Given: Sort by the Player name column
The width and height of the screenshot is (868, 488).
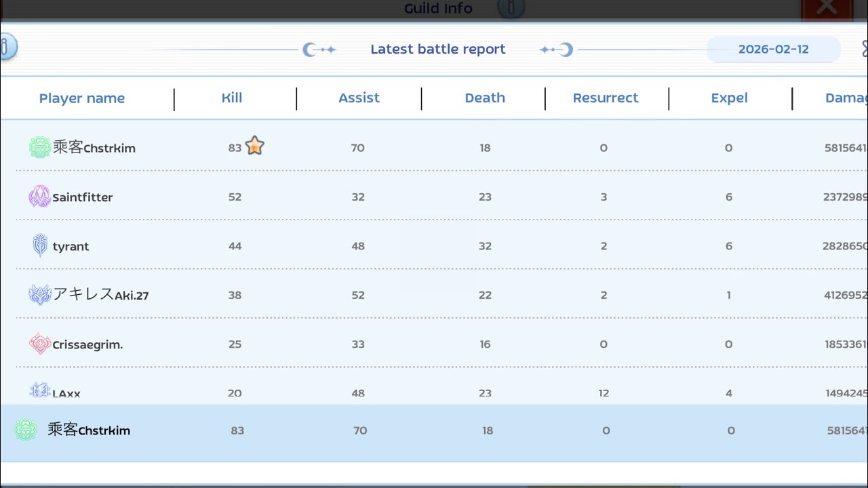Looking at the screenshot, I should click(82, 98).
